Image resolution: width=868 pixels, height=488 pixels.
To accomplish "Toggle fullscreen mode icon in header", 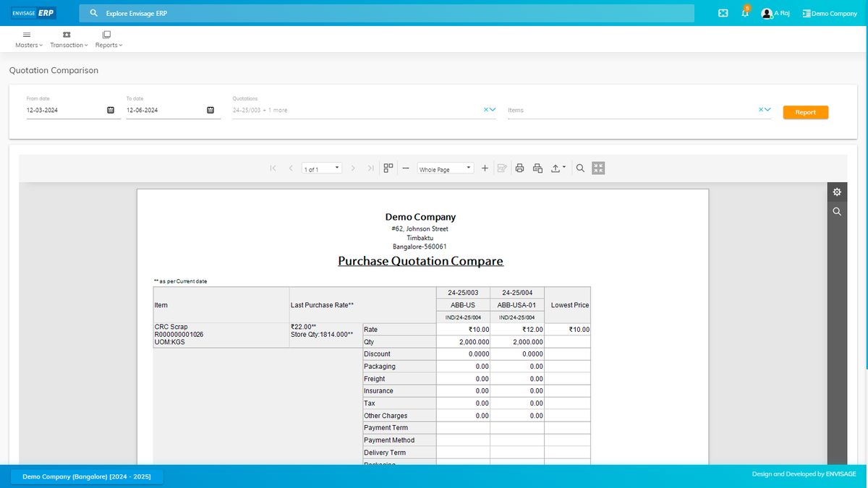I will [x=723, y=13].
